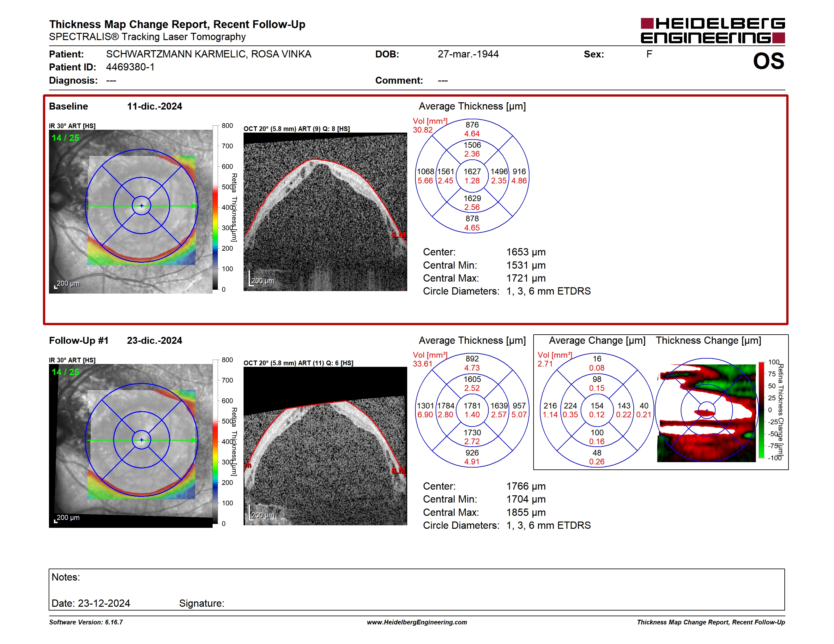Select Baseline Center value 1653 µm

pyautogui.click(x=526, y=252)
